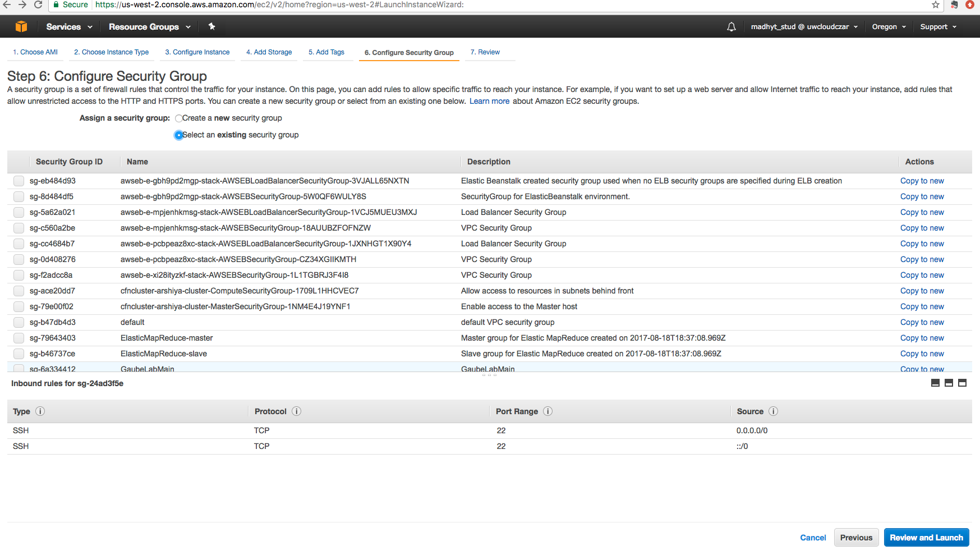Screen dimensions: 980x550
Task: Click the Security Group ID column header
Action: click(x=69, y=162)
